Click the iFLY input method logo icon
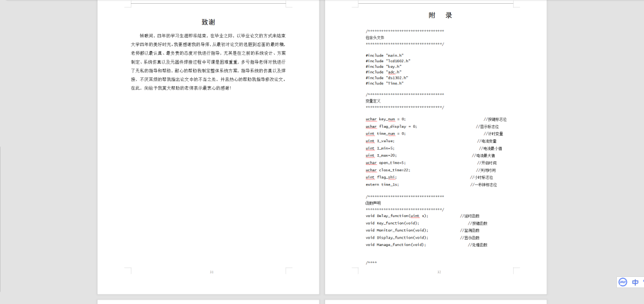The height and width of the screenshot is (304, 644). (623, 282)
